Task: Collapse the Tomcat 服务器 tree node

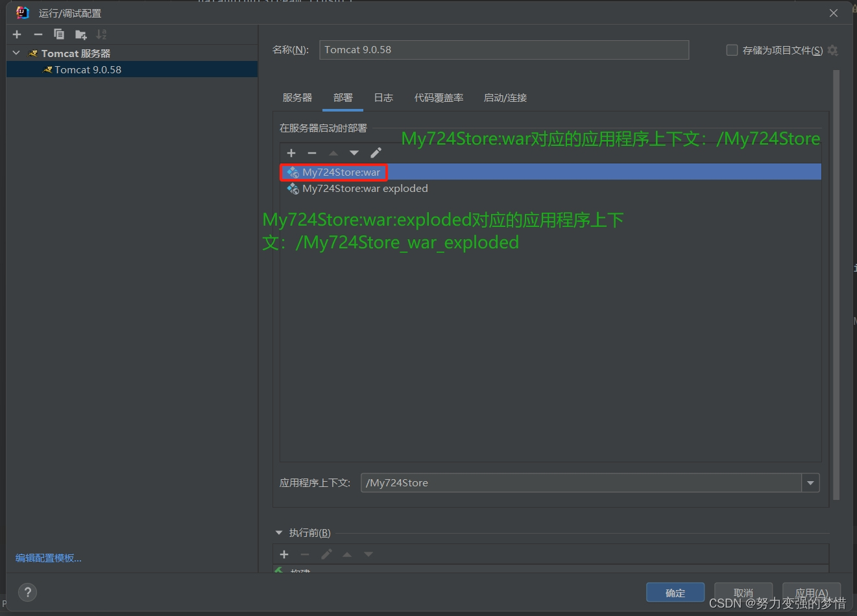Action: coord(16,53)
